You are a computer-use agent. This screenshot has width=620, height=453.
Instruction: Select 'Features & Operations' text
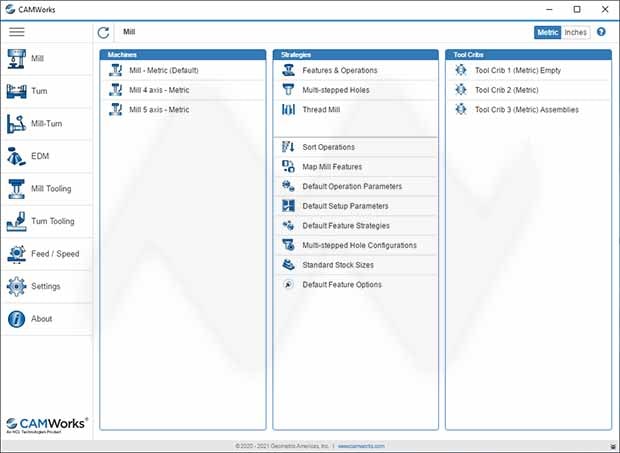point(340,70)
